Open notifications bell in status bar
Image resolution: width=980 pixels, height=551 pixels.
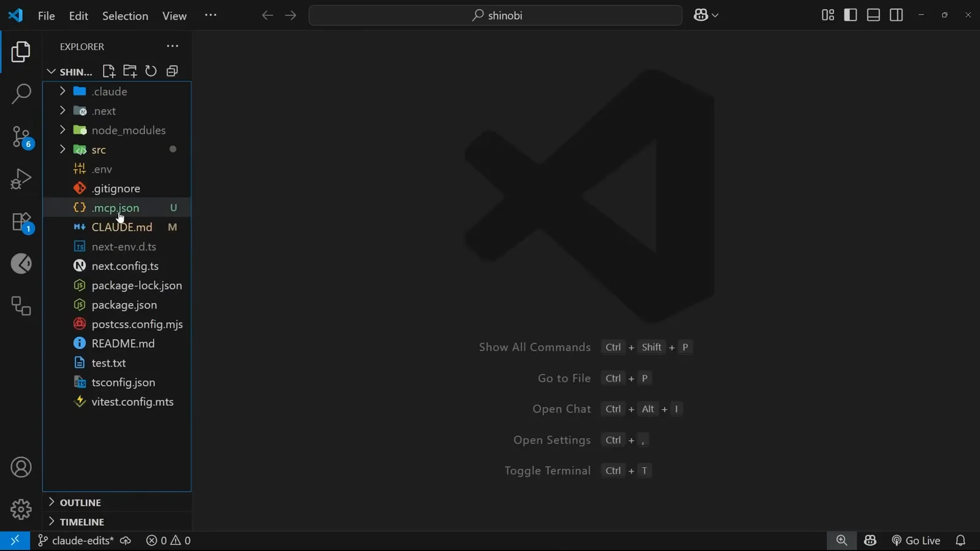[x=960, y=541]
